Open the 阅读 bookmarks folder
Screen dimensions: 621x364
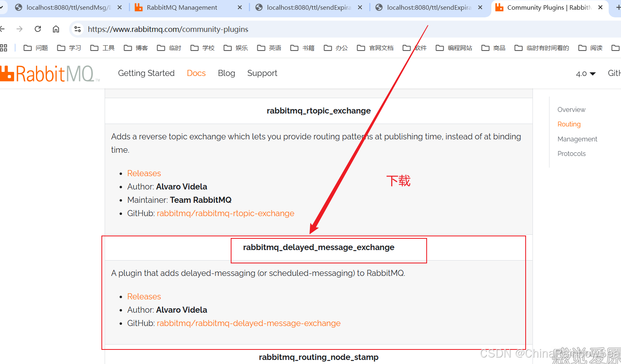[x=590, y=48]
